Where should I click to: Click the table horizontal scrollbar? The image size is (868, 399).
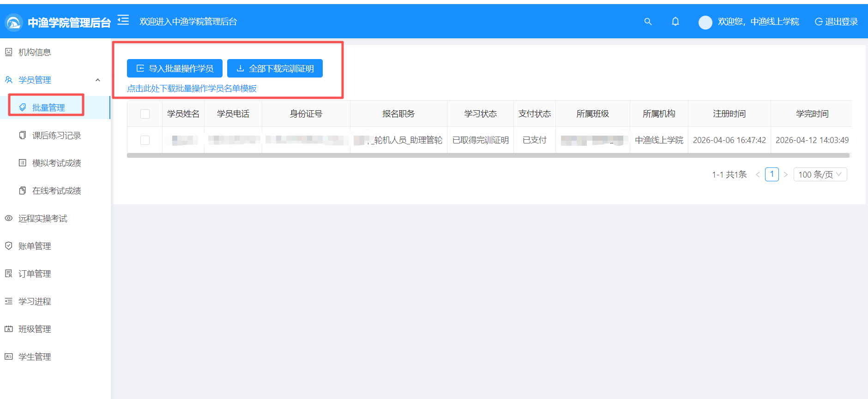[488, 155]
